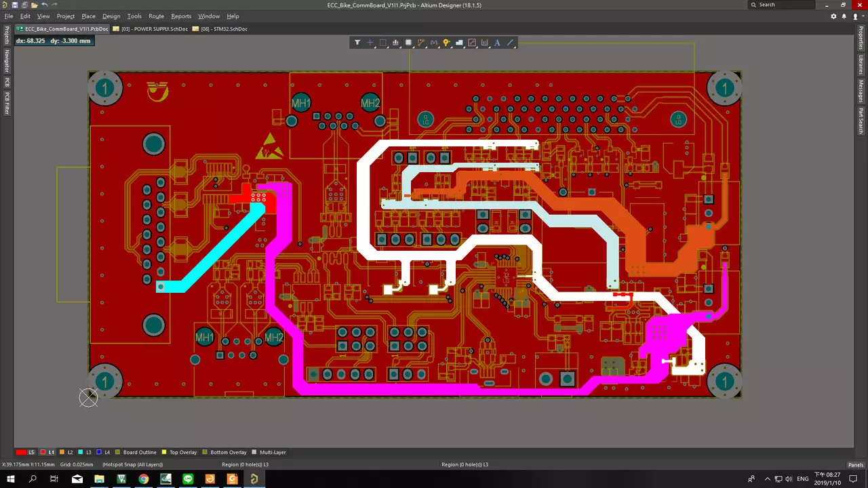Open the settings gear icon

click(833, 16)
